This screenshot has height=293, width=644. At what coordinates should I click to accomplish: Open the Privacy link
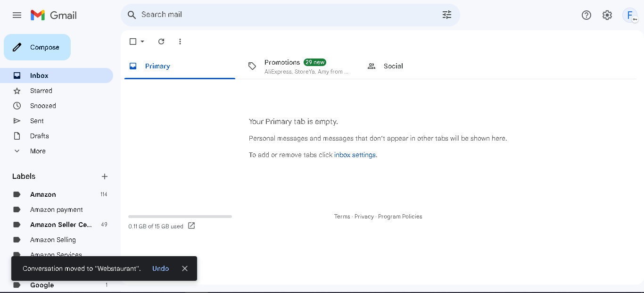[x=364, y=217]
